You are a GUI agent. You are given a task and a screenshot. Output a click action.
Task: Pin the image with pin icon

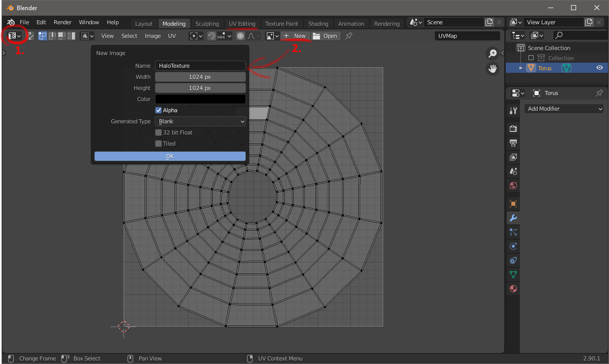click(349, 36)
